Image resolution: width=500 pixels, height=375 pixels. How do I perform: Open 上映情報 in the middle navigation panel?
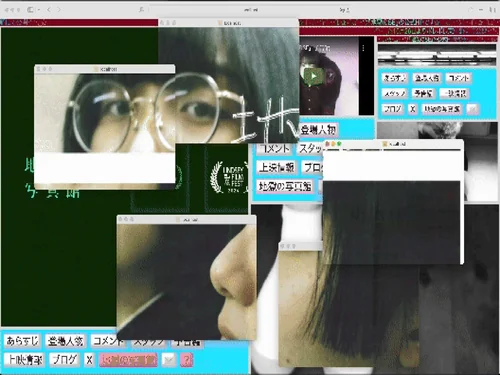(x=276, y=167)
